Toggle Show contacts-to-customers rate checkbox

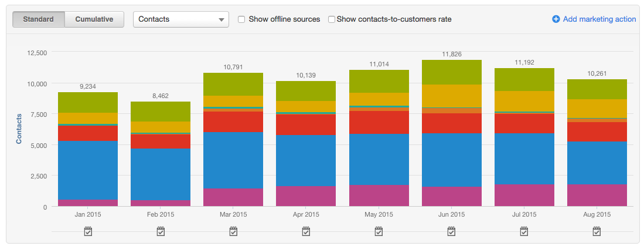pyautogui.click(x=332, y=19)
